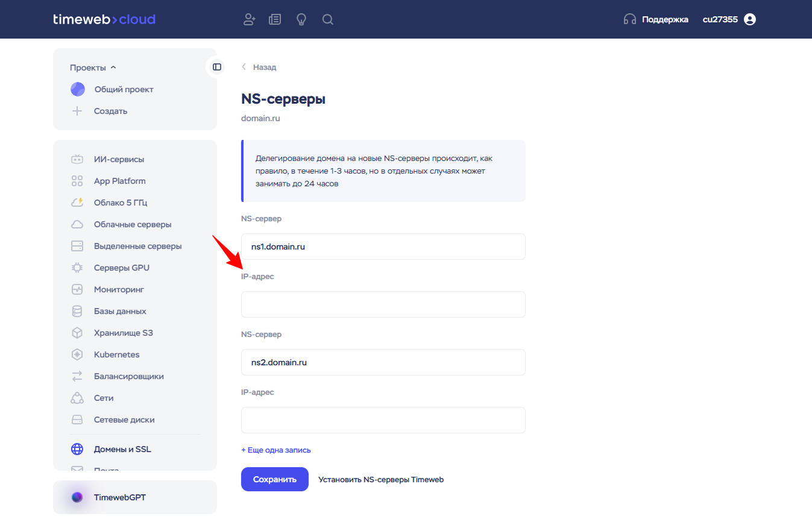The width and height of the screenshot is (812, 519).
Task: Click the Серверы GPU chip icon
Action: [x=77, y=268]
